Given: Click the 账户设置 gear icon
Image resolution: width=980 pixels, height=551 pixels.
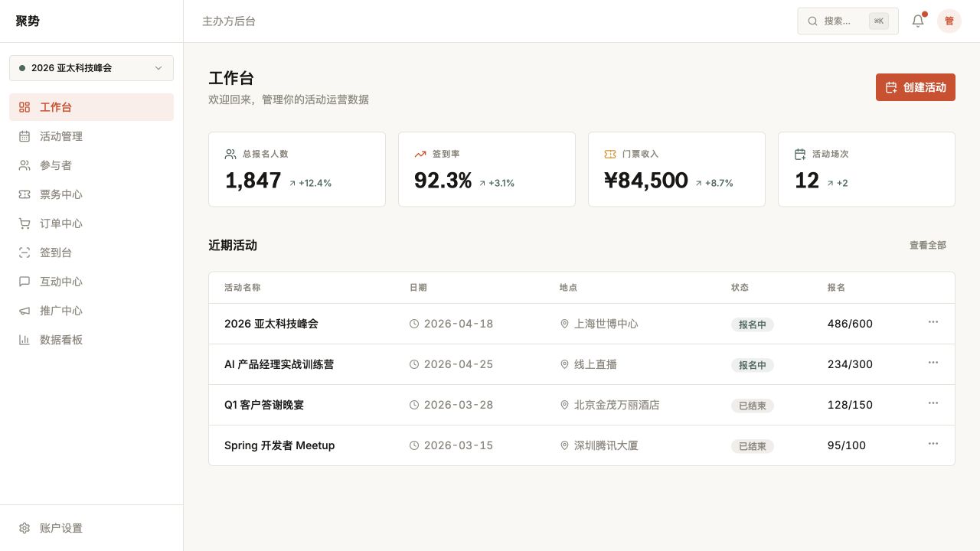Looking at the screenshot, I should pos(24,528).
